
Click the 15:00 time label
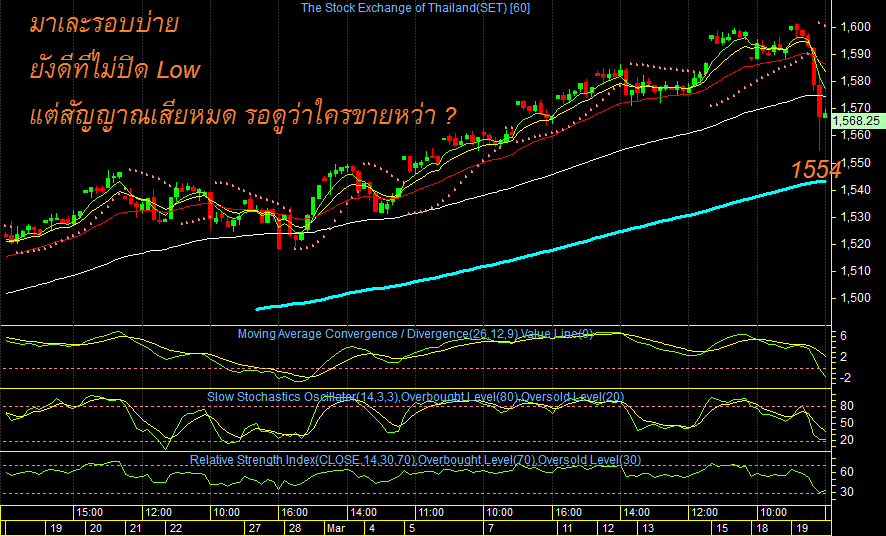(x=90, y=513)
